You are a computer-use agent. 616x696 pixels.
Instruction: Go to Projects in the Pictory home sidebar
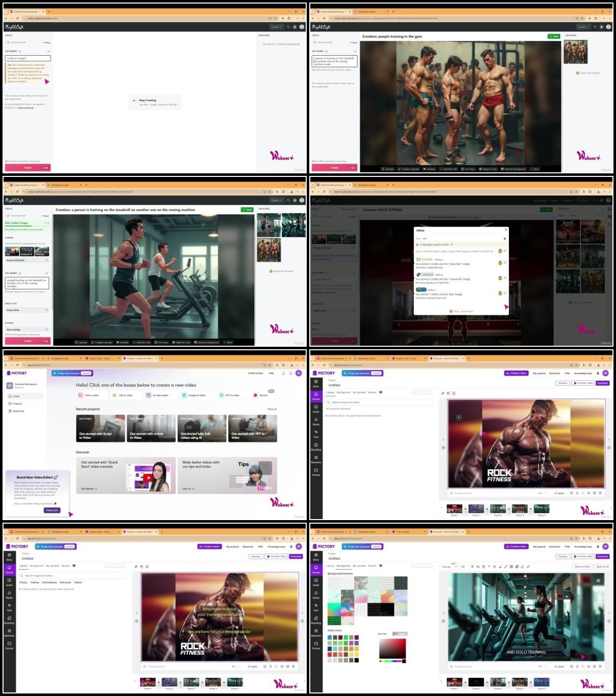(17, 404)
